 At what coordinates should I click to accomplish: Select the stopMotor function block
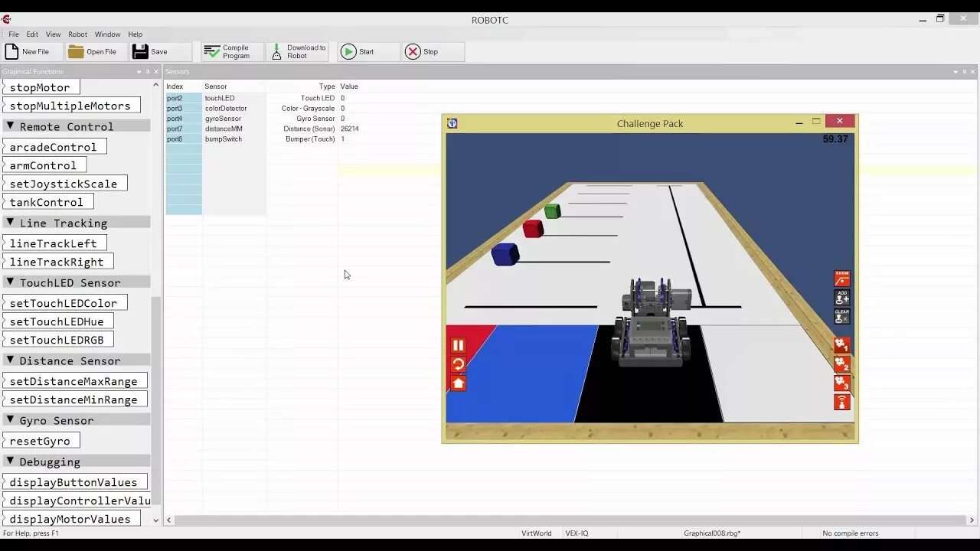click(40, 87)
